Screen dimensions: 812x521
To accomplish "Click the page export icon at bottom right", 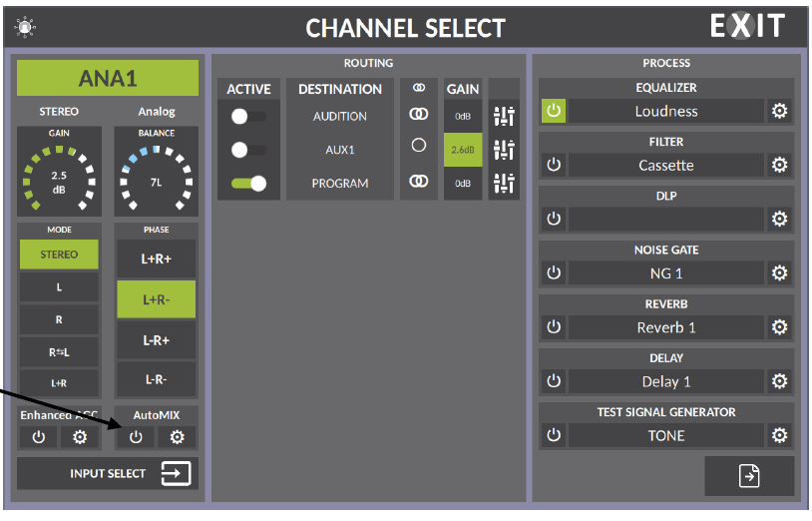I will pyautogui.click(x=749, y=477).
